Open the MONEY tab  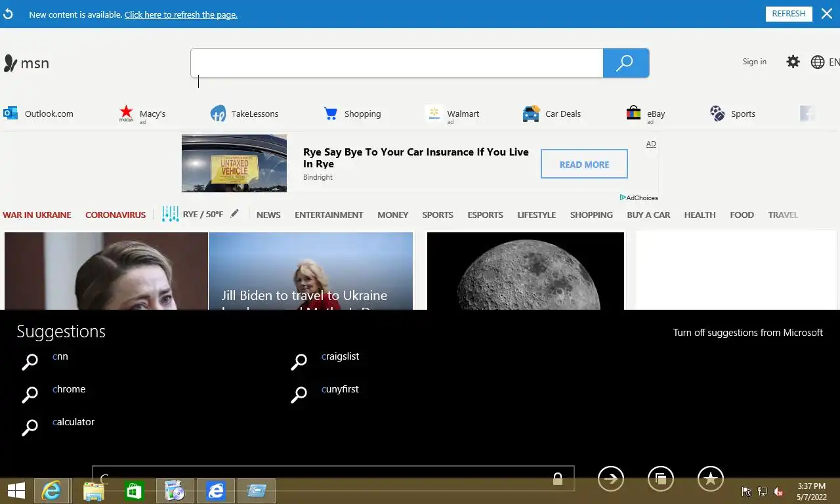(392, 215)
